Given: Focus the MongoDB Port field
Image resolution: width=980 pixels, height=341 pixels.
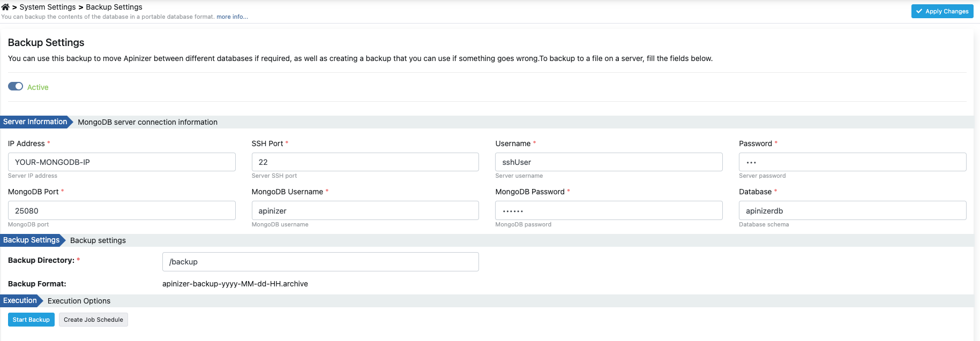Looking at the screenshot, I should (x=122, y=210).
